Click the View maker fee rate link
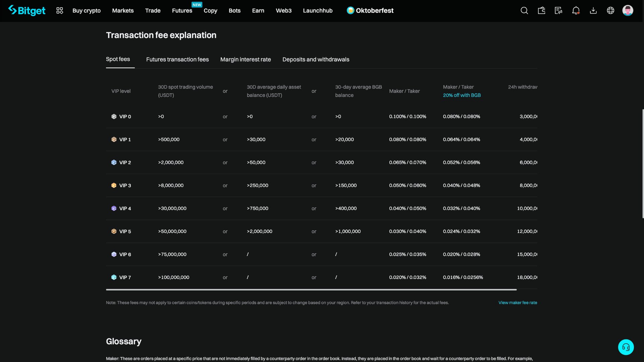This screenshot has height=362, width=644. pyautogui.click(x=518, y=303)
